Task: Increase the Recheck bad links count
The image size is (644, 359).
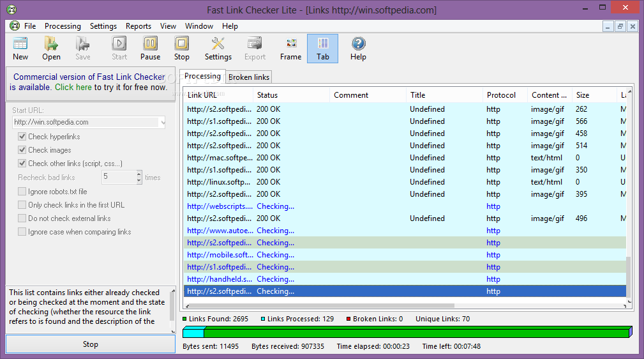Action: point(139,174)
